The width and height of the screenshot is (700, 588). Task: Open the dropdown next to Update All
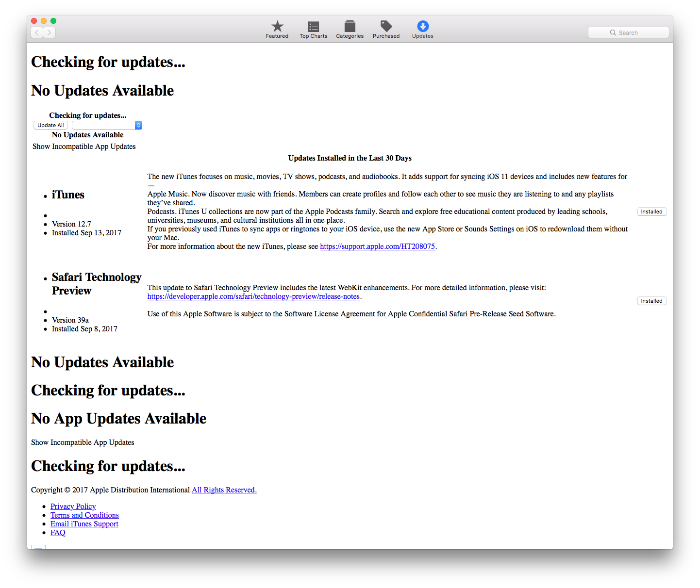click(x=107, y=125)
